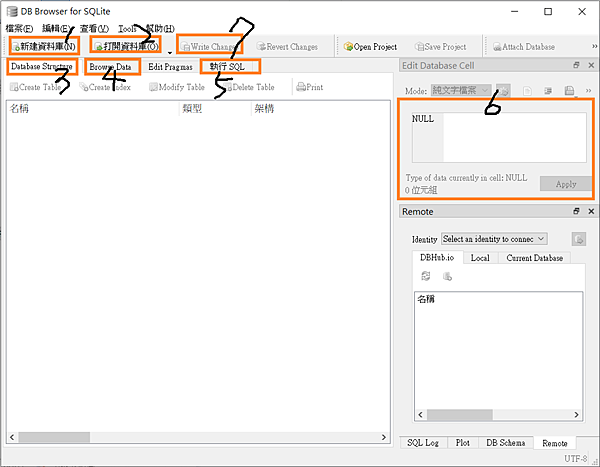This screenshot has width=600, height=467.
Task: Switch to the Remote bottom tab
Action: (554, 443)
